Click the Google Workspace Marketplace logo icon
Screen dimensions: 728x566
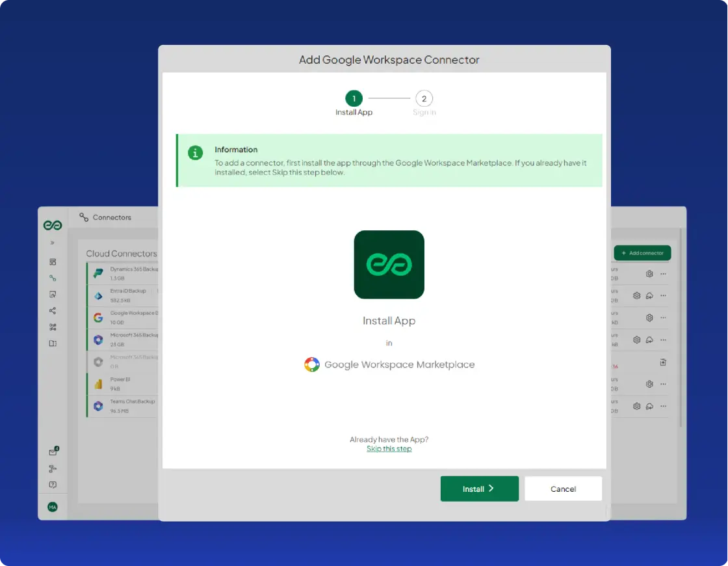pyautogui.click(x=311, y=364)
